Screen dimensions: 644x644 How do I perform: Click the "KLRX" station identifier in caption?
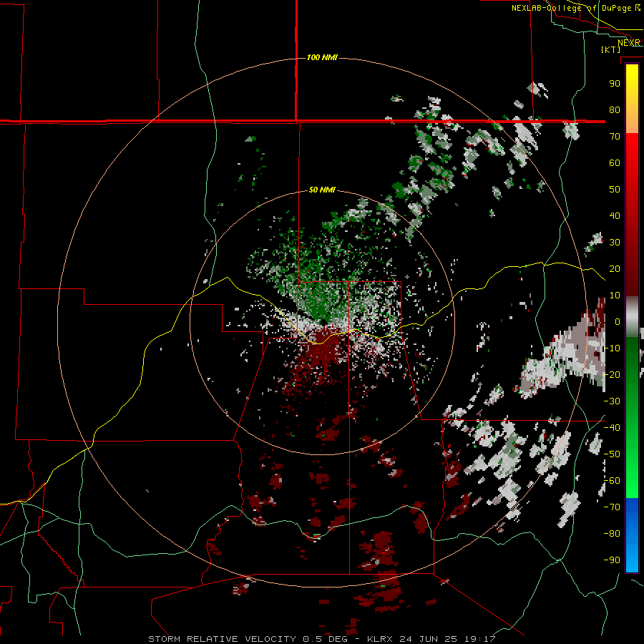pos(380,639)
